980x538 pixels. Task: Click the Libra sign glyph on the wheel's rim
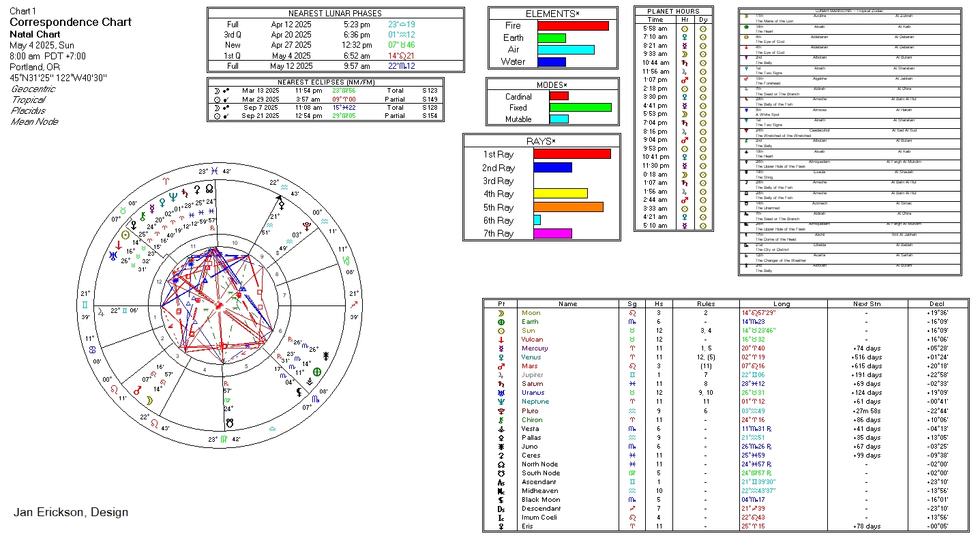[x=272, y=428]
